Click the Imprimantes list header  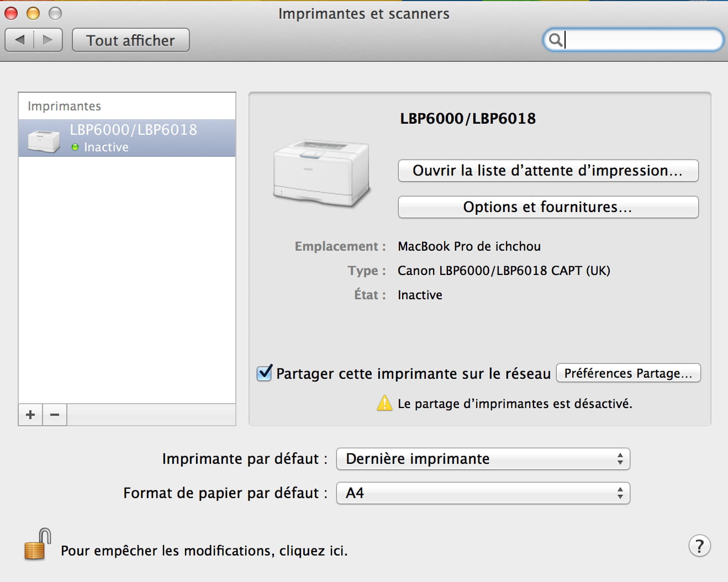pyautogui.click(x=64, y=106)
